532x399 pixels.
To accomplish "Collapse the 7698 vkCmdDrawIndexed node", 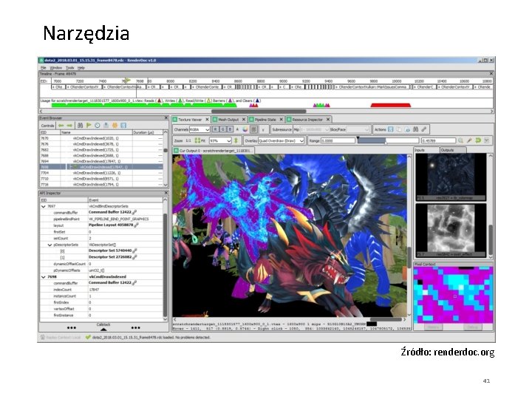I will click(44, 277).
